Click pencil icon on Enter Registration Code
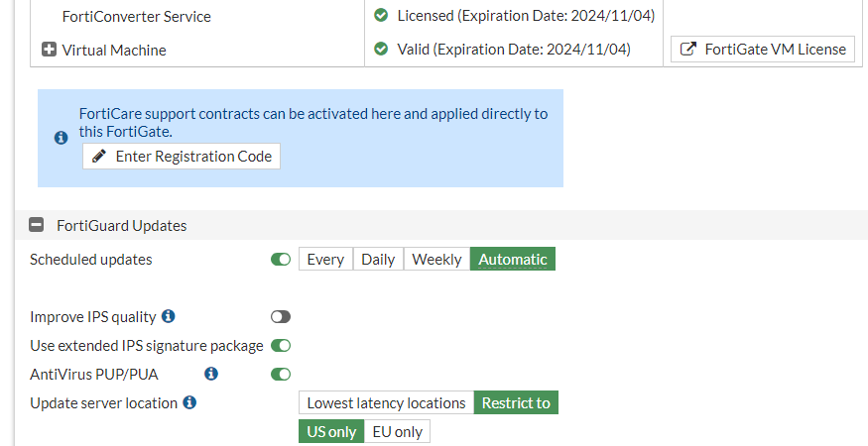The height and width of the screenshot is (446, 868). pos(99,157)
